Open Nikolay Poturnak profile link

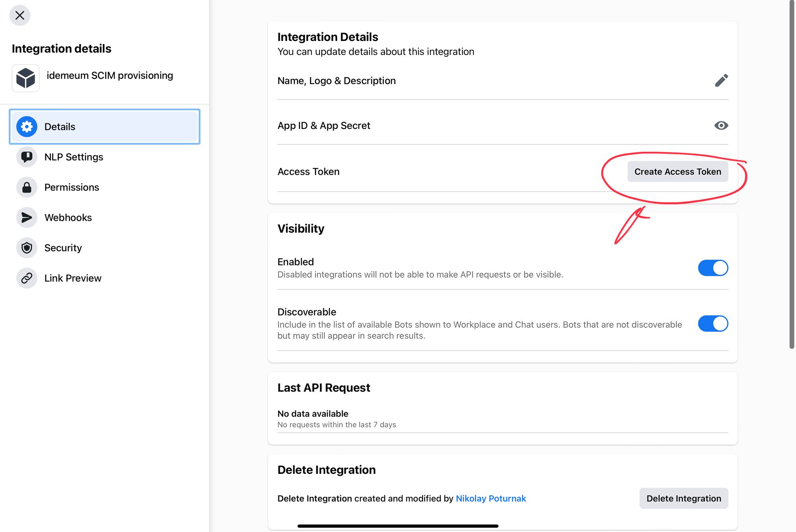[x=491, y=498]
